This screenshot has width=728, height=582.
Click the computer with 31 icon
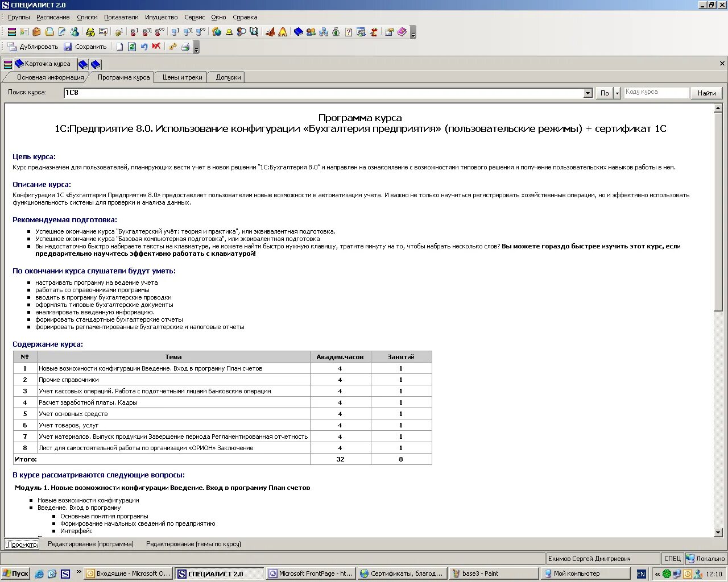pos(188,32)
